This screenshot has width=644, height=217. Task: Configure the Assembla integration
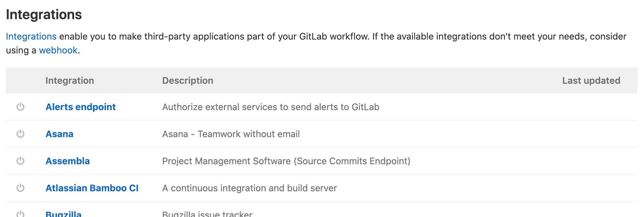pyautogui.click(x=68, y=161)
